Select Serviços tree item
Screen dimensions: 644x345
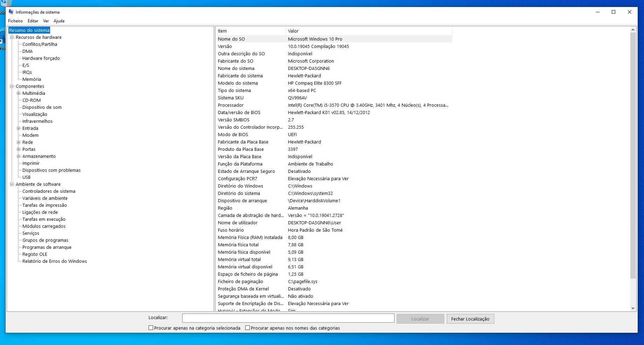pyautogui.click(x=31, y=233)
